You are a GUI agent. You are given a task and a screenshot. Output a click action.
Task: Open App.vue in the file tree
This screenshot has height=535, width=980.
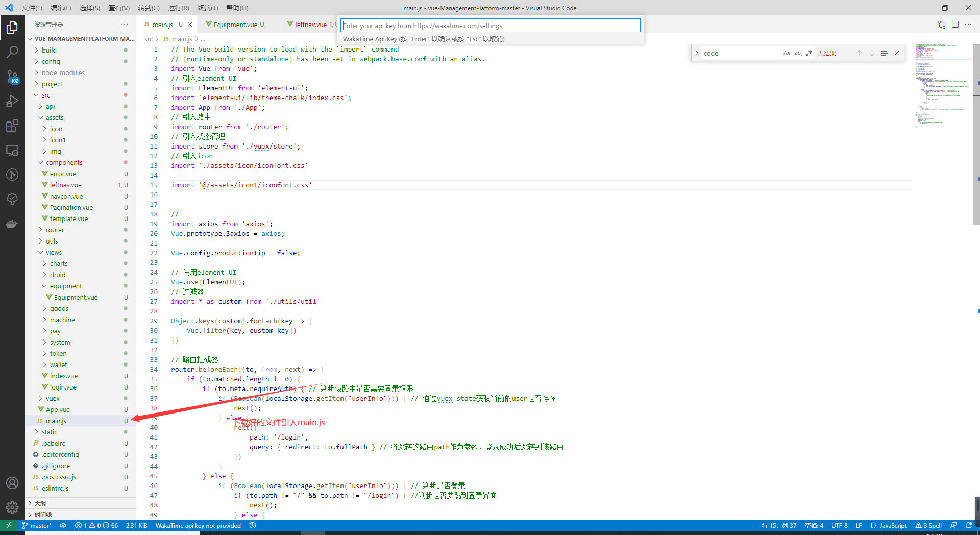pyautogui.click(x=58, y=409)
